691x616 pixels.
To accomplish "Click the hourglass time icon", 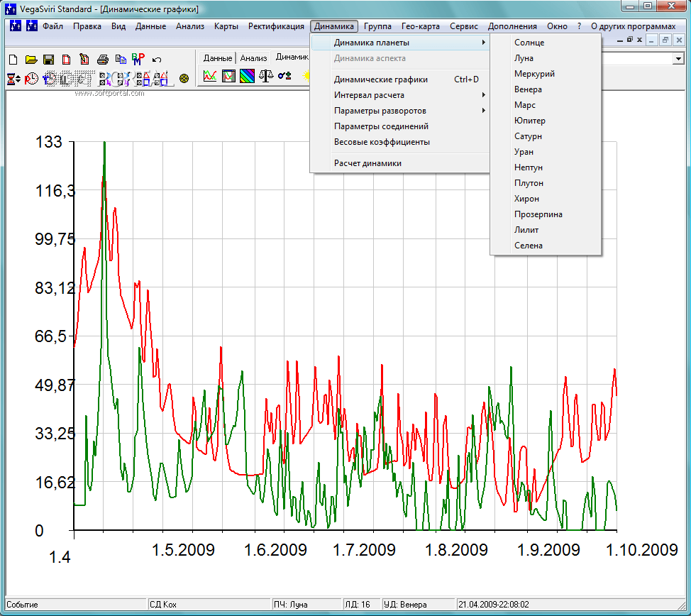I will [13, 78].
